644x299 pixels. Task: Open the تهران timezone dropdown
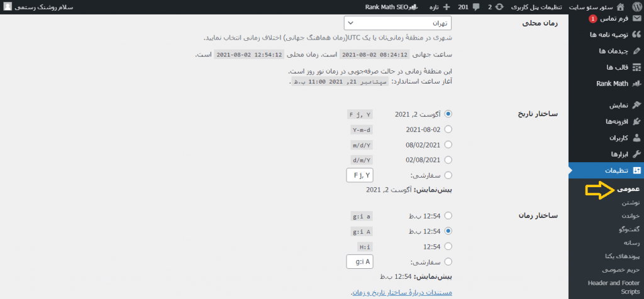(397, 23)
